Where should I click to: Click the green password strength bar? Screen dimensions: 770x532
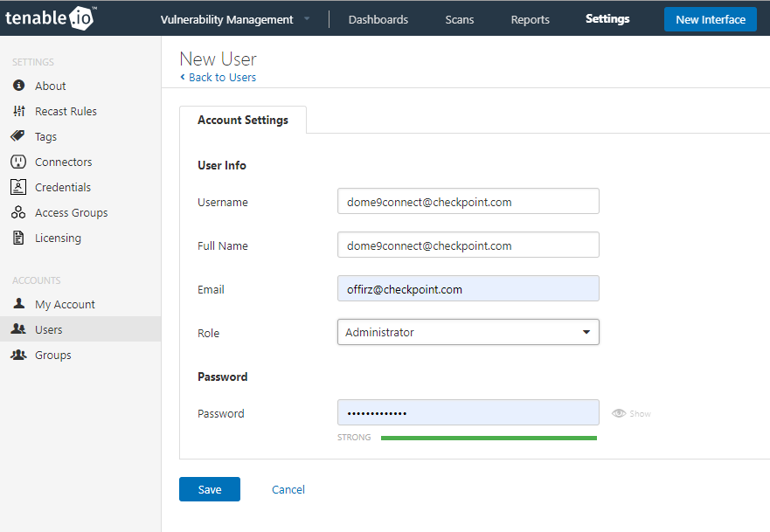click(x=489, y=438)
